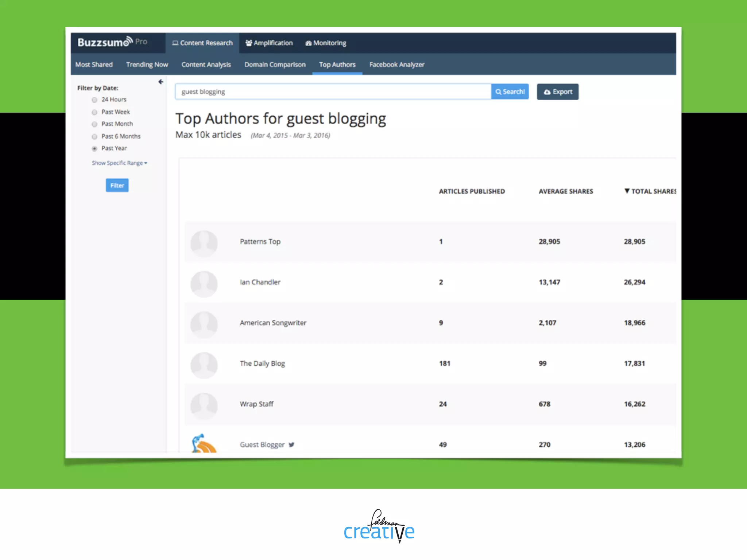
Task: Select the 24 Hours date filter
Action: coord(94,100)
